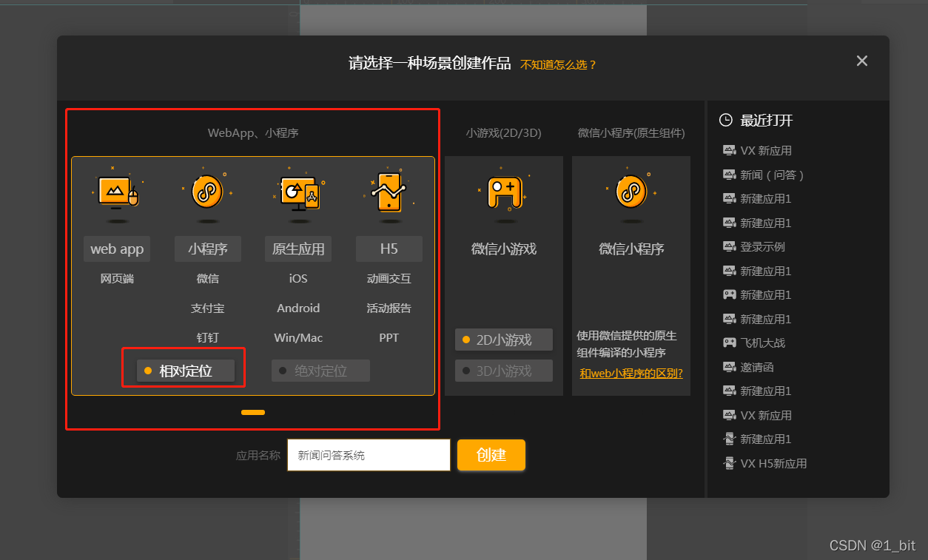The width and height of the screenshot is (928, 560).
Task: Click the icon beside 邀请函
Action: (729, 367)
